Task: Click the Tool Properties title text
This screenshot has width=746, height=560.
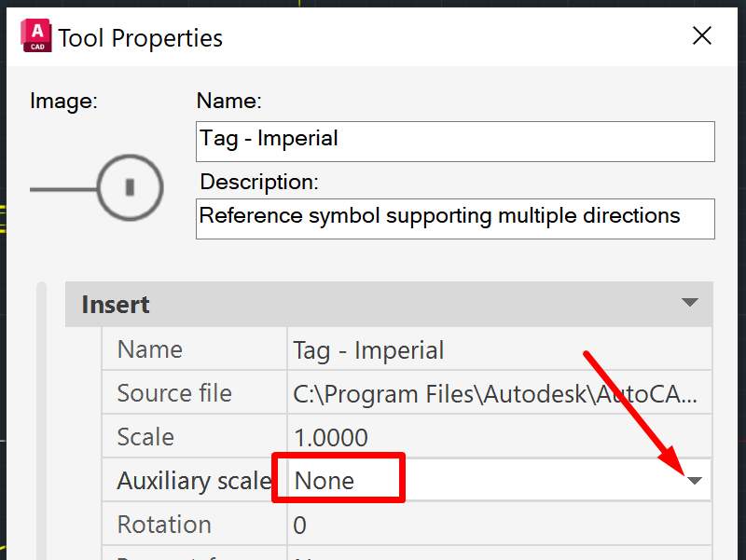Action: (140, 37)
